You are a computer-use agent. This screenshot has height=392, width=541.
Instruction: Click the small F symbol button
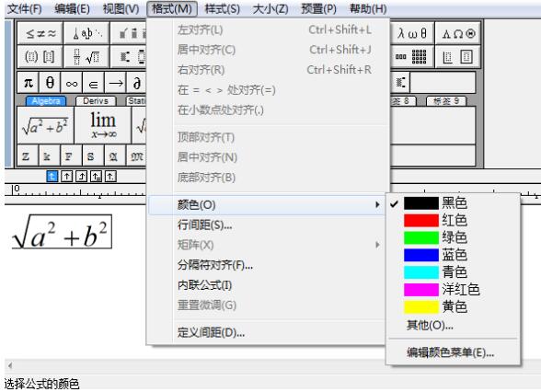click(71, 156)
